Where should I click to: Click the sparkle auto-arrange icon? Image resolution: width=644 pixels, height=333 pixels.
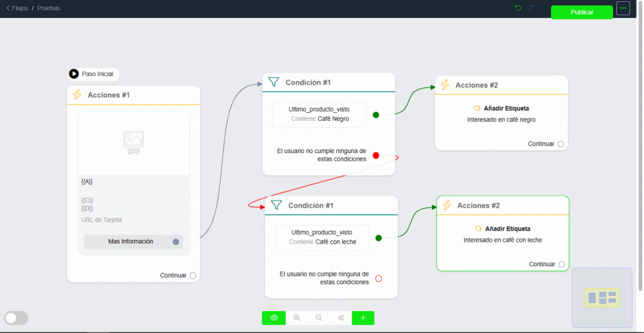click(341, 318)
